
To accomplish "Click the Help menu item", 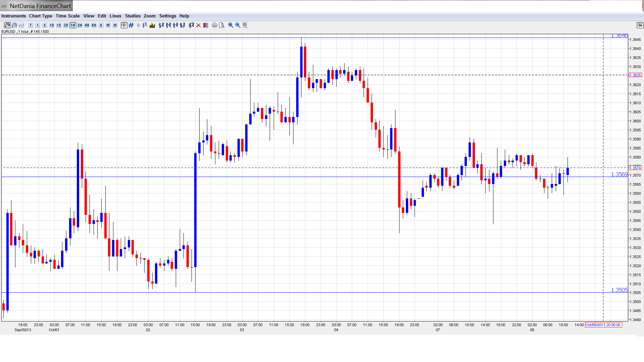I will coord(184,16).
